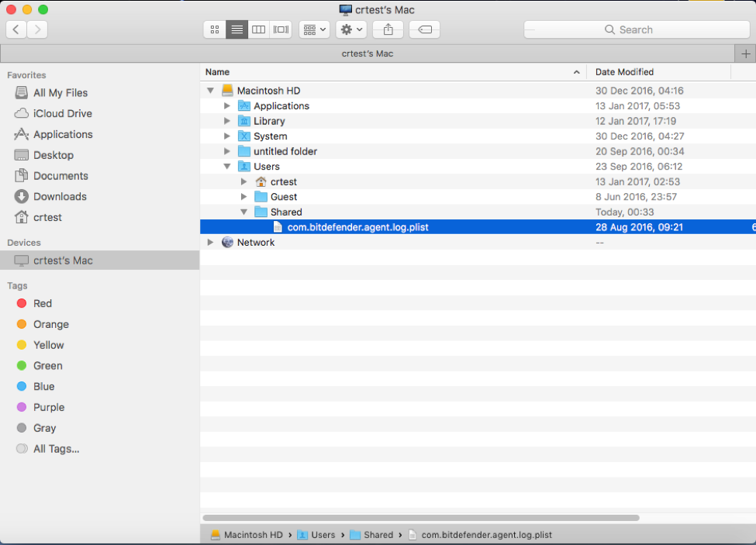Filter by the Green tag

click(x=48, y=366)
